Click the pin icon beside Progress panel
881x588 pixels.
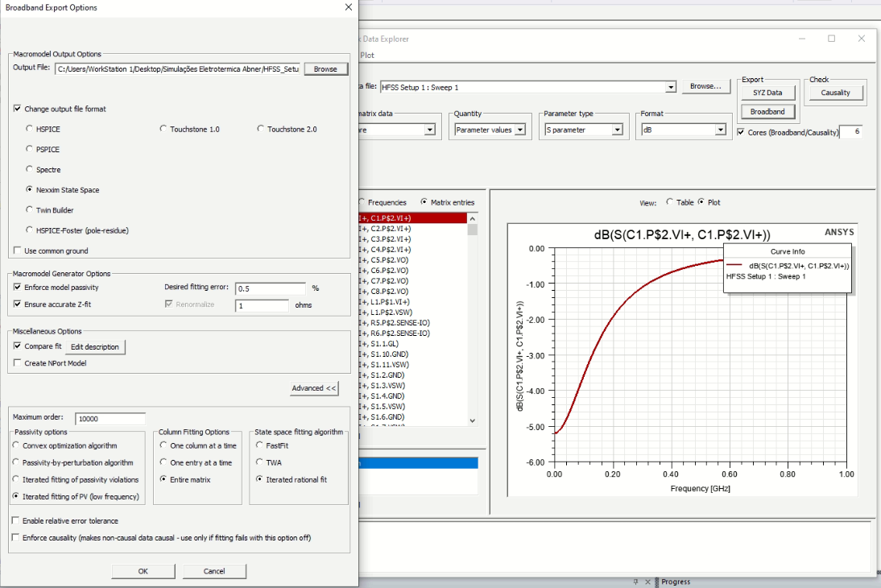(x=635, y=582)
